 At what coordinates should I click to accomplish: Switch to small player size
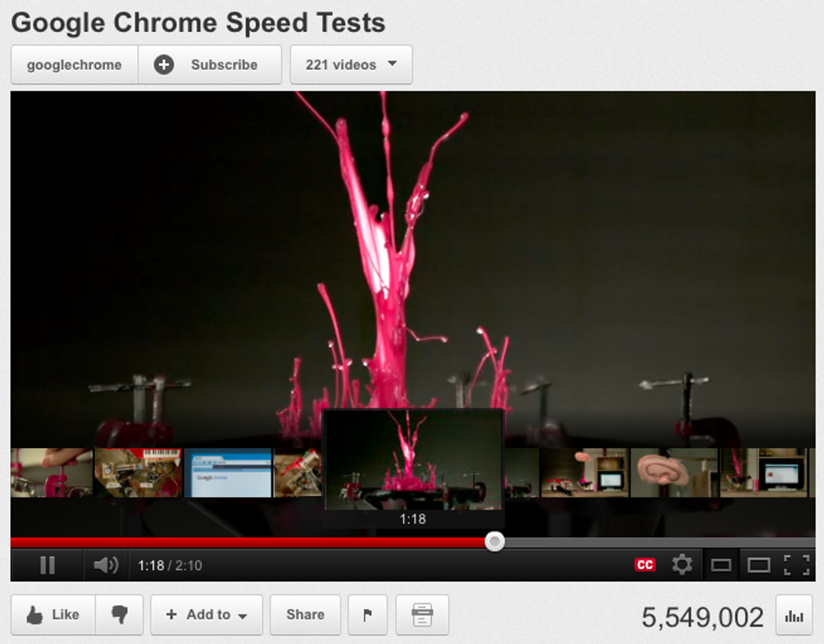tap(721, 565)
